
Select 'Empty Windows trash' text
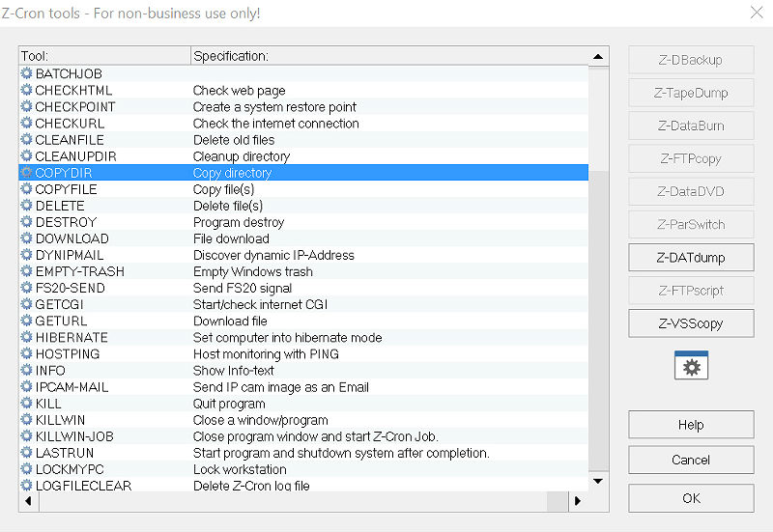click(x=253, y=271)
